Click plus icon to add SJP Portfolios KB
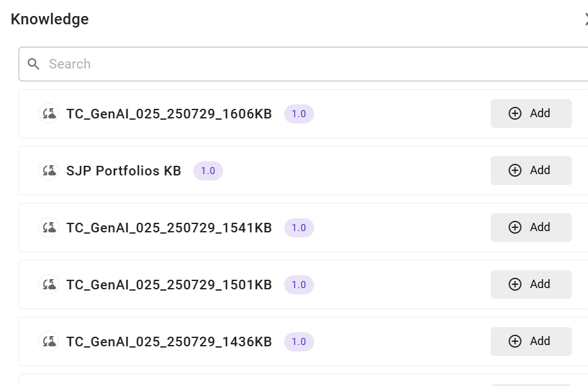The height and width of the screenshot is (386, 588). [515, 170]
